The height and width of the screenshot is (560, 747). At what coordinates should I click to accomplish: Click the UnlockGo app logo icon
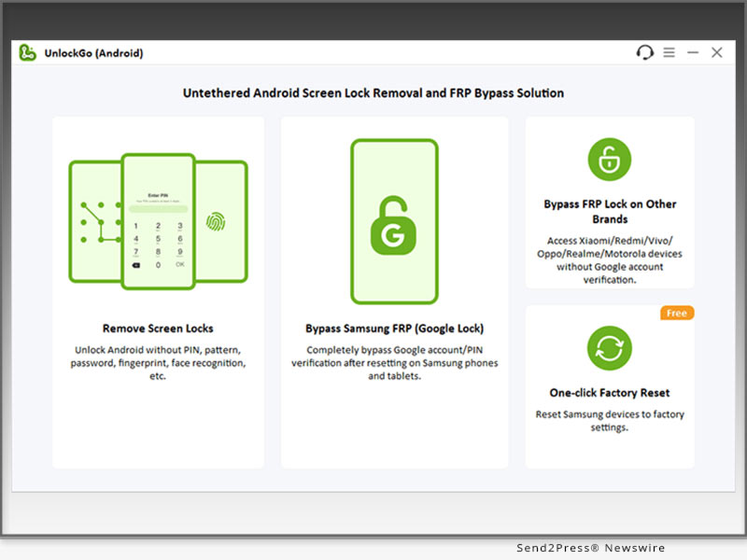coord(28,53)
